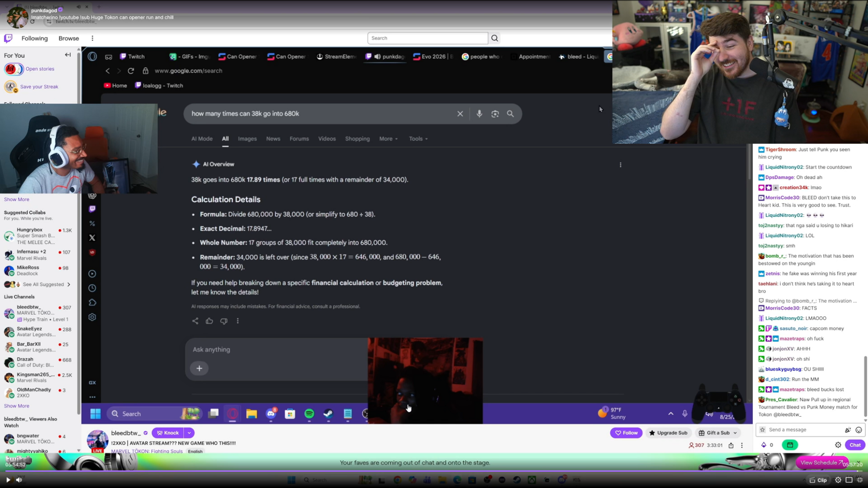
Task: Collapse the For You sidebar
Action: pyautogui.click(x=68, y=55)
